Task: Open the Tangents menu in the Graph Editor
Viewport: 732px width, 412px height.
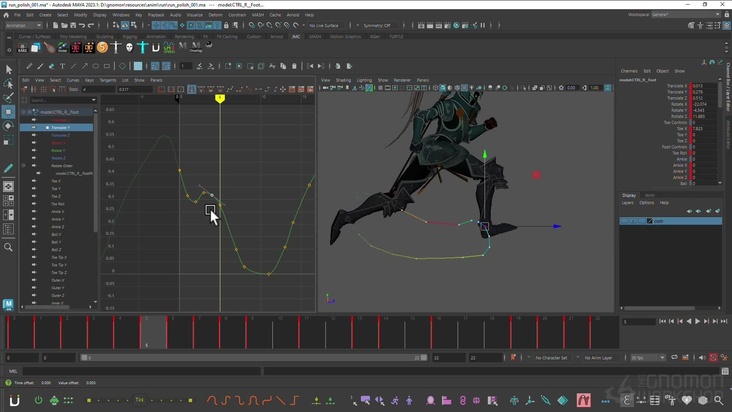Action: (107, 80)
